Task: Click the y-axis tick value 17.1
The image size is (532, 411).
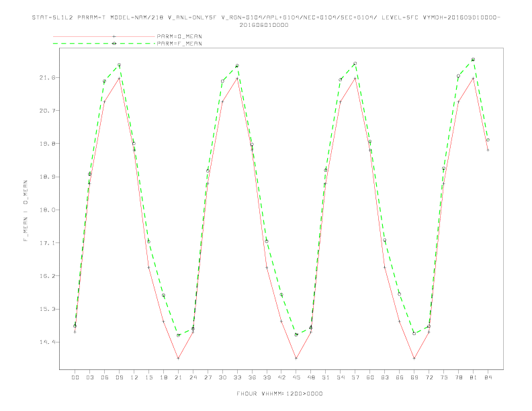Action: click(47, 243)
